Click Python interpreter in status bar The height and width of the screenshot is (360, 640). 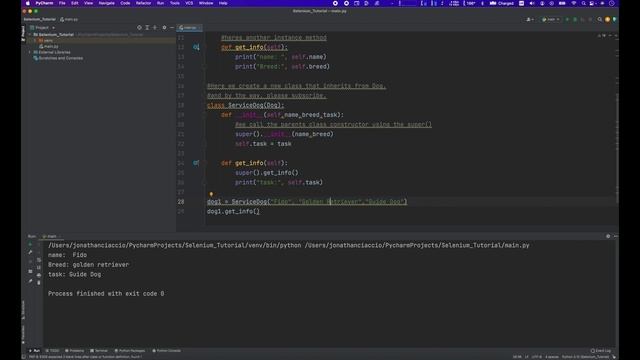585,357
